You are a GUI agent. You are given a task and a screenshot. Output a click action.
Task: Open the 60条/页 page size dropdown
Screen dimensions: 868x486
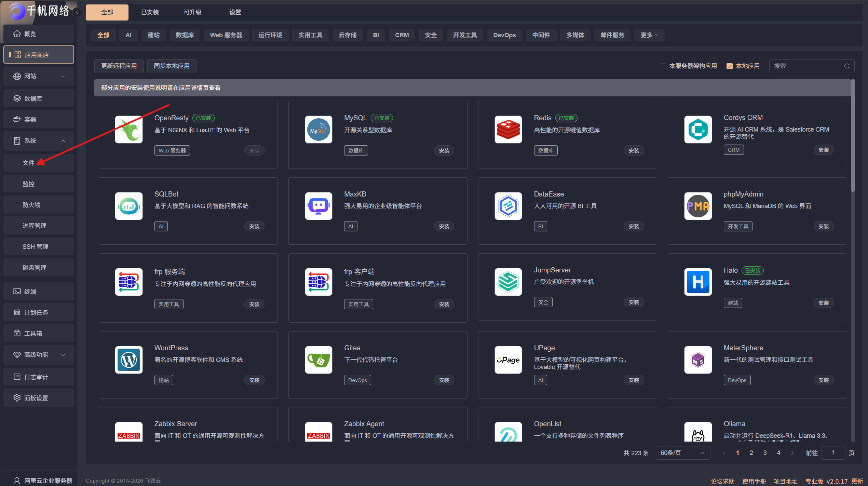coord(682,453)
